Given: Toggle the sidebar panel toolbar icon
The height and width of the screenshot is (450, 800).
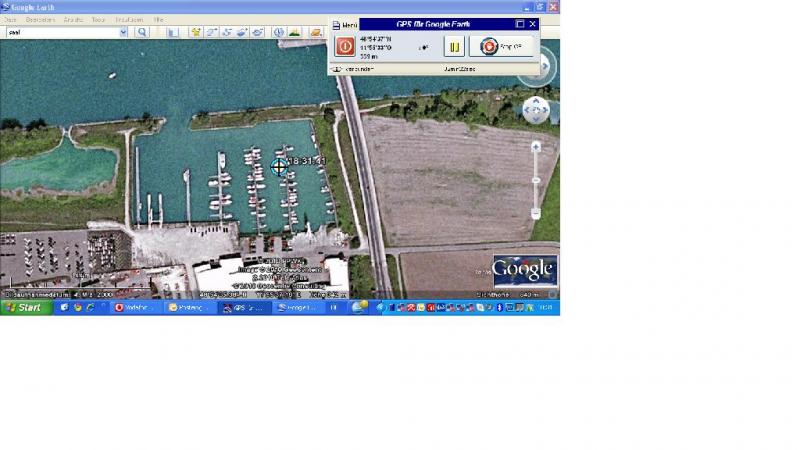Looking at the screenshot, I should [x=172, y=32].
